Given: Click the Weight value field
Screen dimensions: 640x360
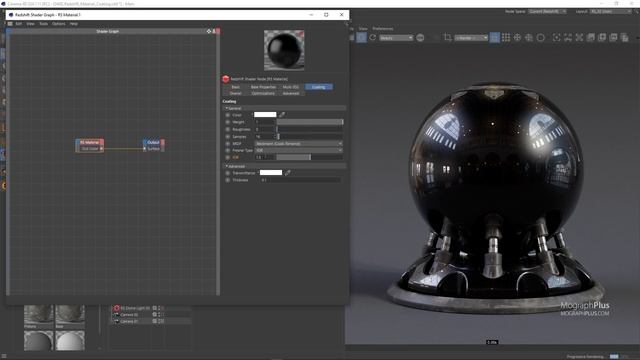Looking at the screenshot, I should click(265, 122).
